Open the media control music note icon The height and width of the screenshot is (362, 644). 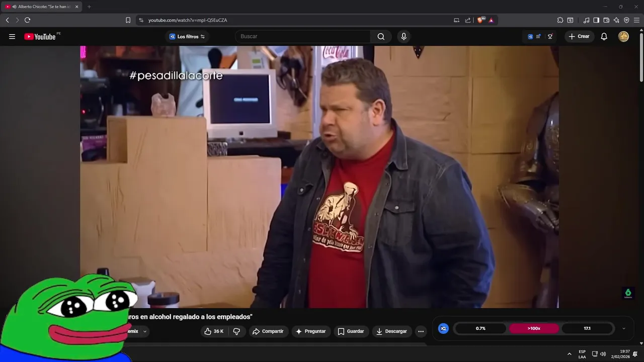click(586, 20)
